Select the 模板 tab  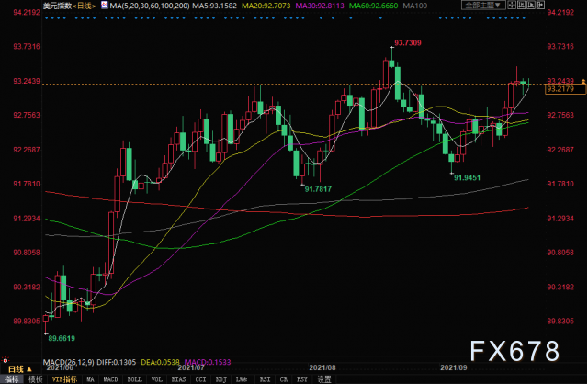click(35, 379)
